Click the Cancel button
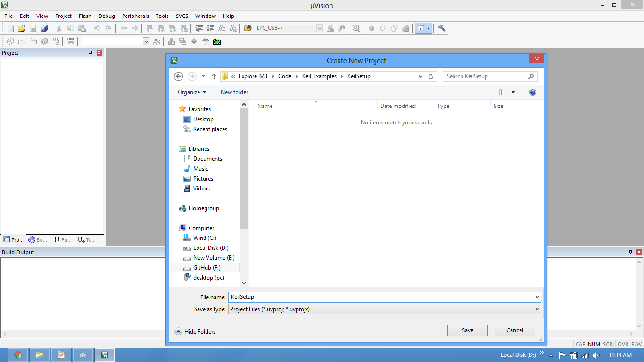The image size is (644, 362). click(514, 330)
